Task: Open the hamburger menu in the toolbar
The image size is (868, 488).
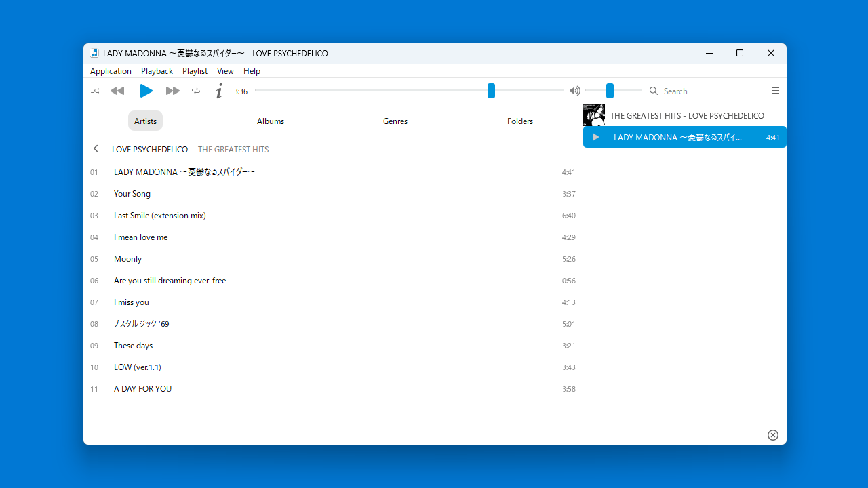Action: coord(776,91)
